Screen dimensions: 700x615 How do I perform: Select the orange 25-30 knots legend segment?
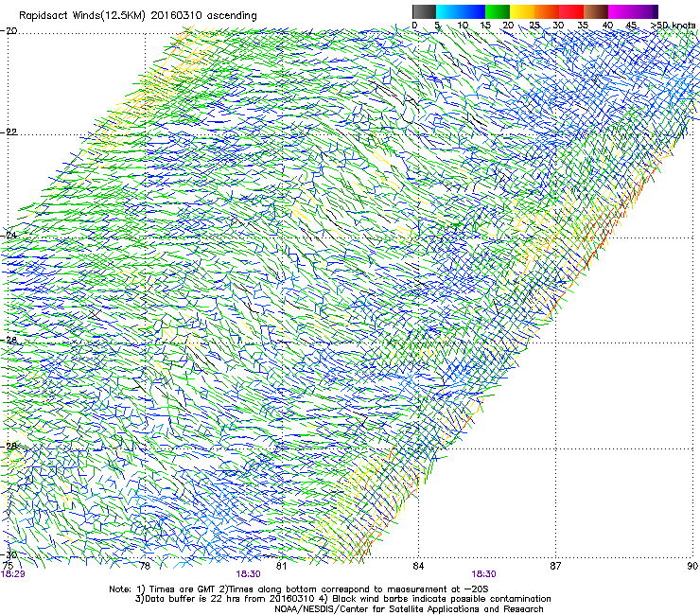(547, 11)
